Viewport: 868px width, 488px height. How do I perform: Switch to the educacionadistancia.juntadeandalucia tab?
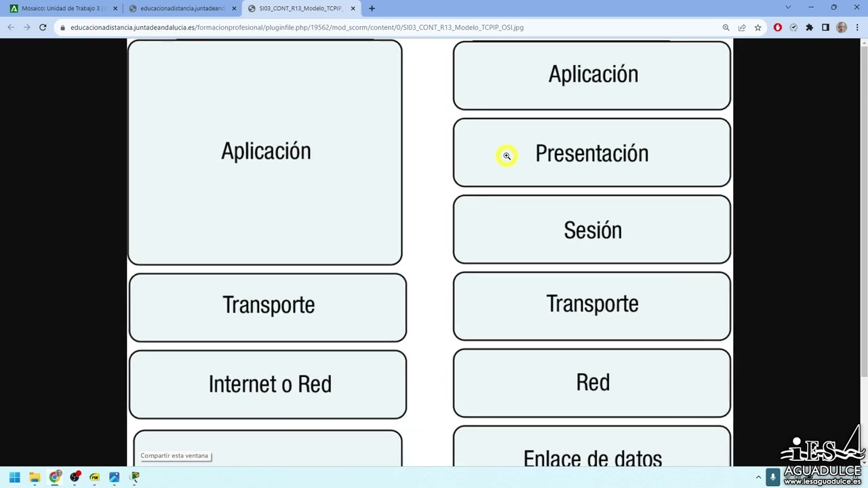coord(183,9)
